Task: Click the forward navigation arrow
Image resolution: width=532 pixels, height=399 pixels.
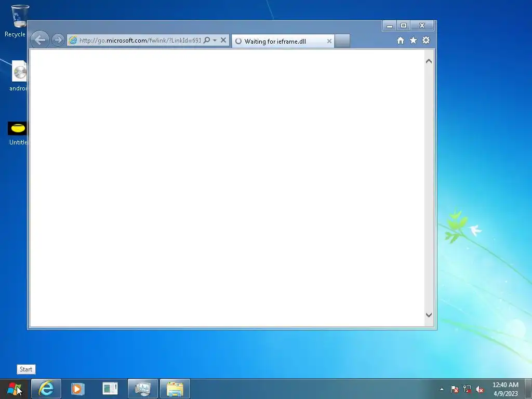Action: (x=58, y=40)
